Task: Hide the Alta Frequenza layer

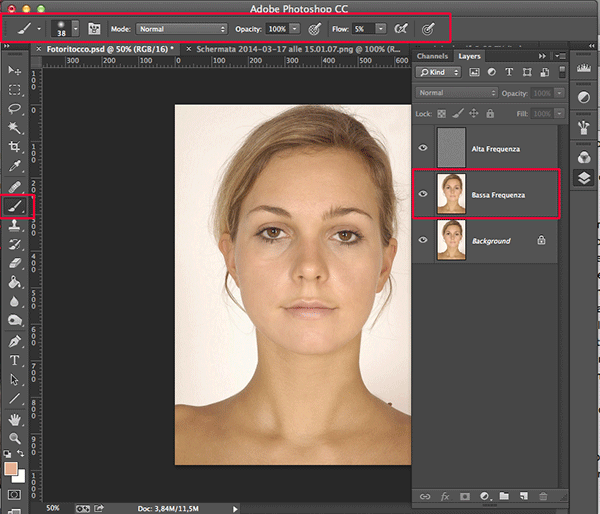Action: (x=423, y=148)
